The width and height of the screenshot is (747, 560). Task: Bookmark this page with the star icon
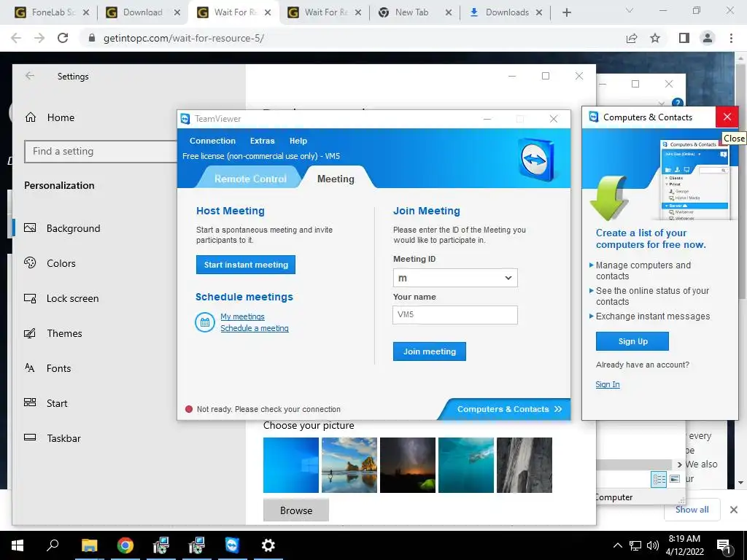[x=655, y=38]
